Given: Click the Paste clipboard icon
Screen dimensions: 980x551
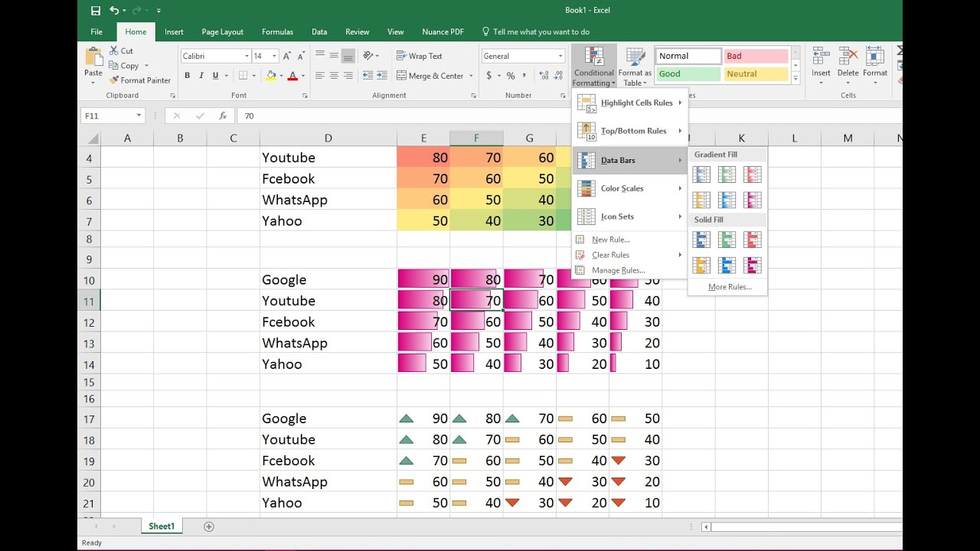Looking at the screenshot, I should [93, 57].
